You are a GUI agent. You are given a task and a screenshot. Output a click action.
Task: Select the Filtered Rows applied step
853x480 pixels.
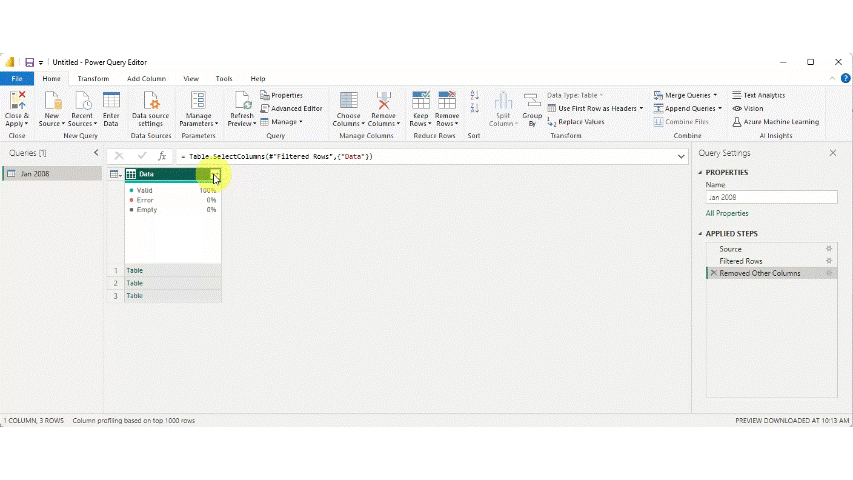click(741, 261)
